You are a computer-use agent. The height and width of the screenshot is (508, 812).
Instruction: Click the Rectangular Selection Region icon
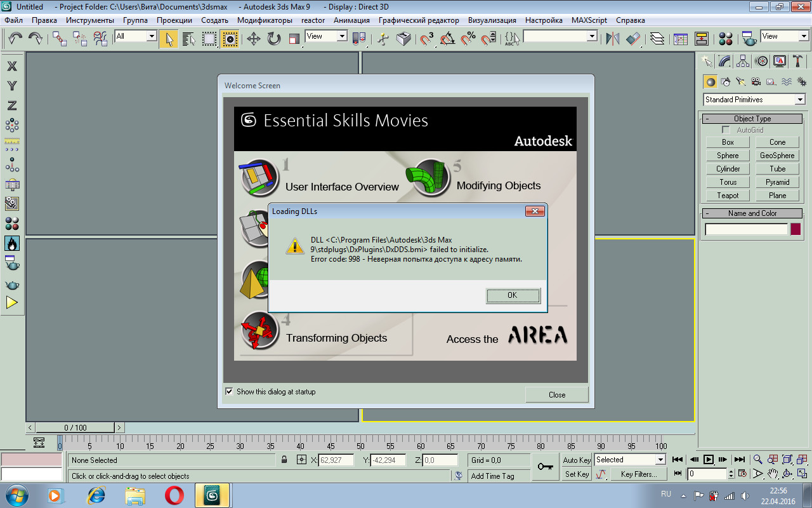click(x=209, y=39)
